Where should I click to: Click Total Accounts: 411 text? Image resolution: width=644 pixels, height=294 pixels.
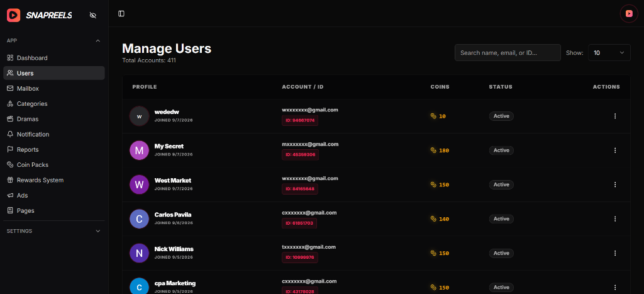point(149,60)
